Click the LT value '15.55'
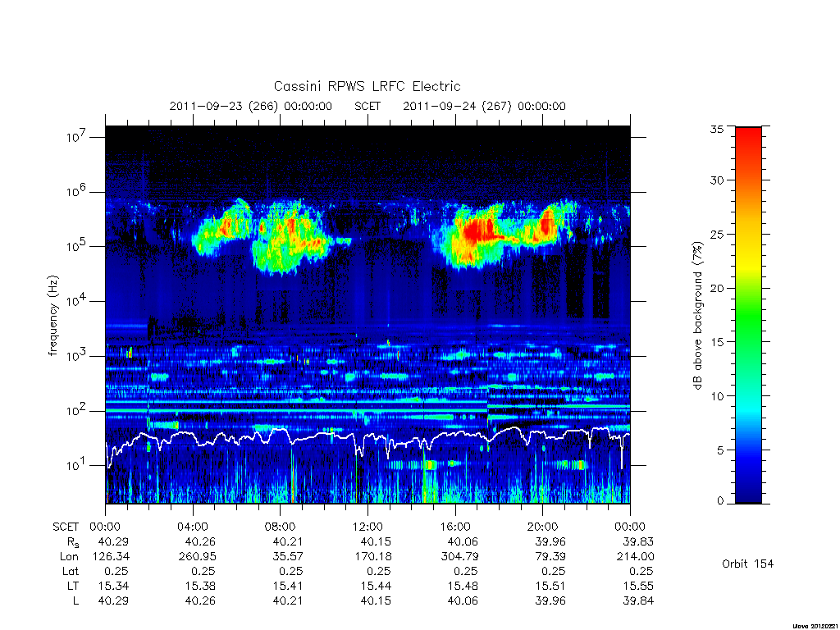The width and height of the screenshot is (840, 630). (x=638, y=586)
